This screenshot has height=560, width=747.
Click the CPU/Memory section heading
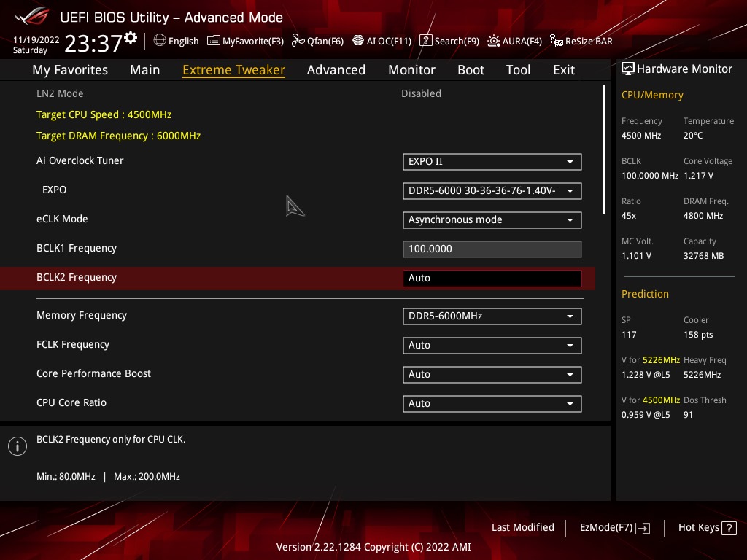pyautogui.click(x=652, y=95)
